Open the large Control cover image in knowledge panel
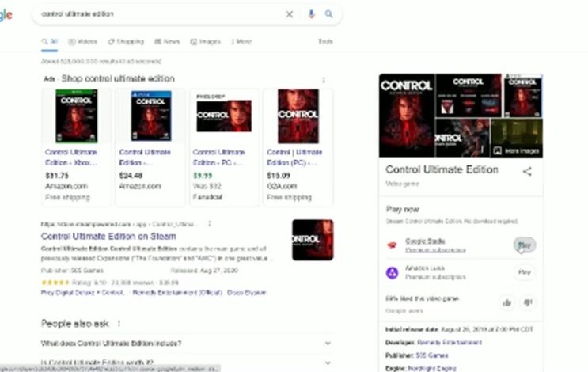 pyautogui.click(x=407, y=115)
